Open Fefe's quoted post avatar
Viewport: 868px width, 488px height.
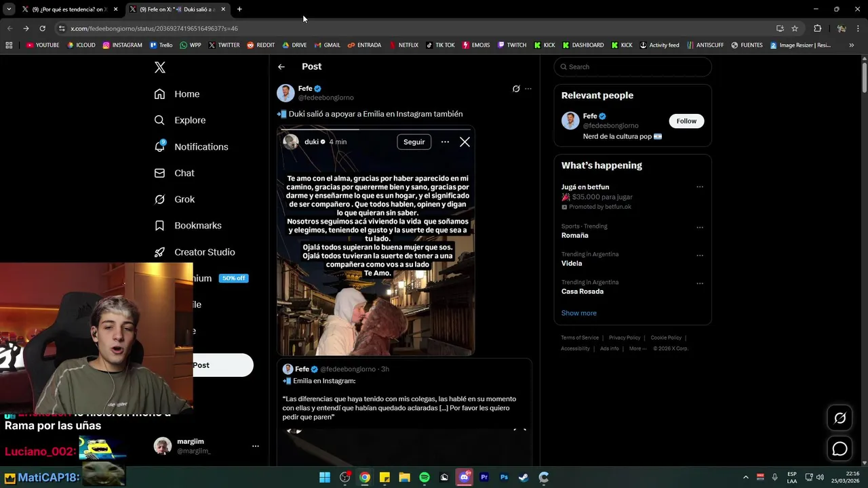point(288,369)
